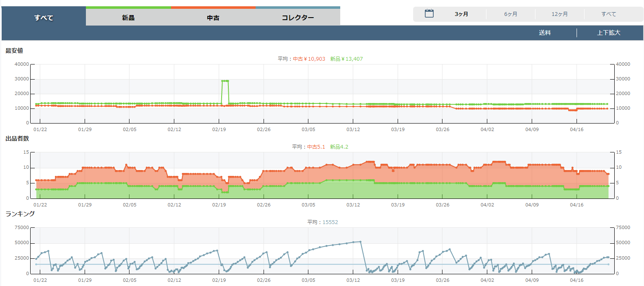The height and width of the screenshot is (286, 644).
Task: Select the 3ヶ月 period option
Action: point(461,14)
